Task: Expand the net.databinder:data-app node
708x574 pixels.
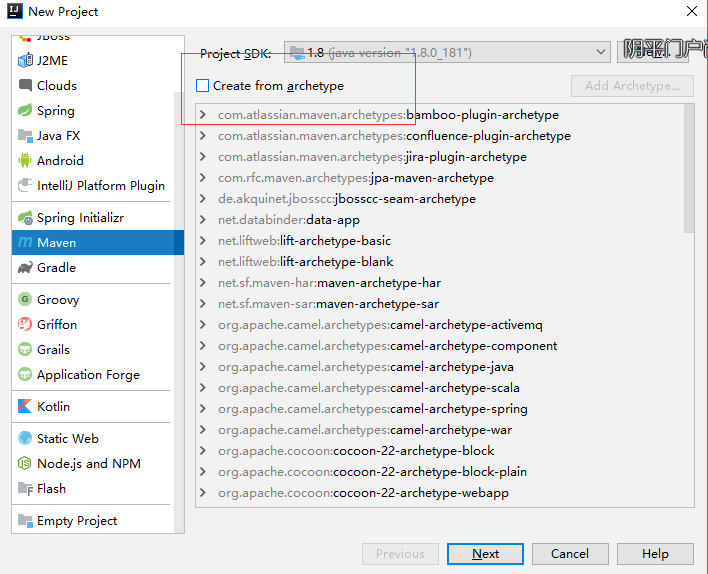Action: (x=203, y=219)
